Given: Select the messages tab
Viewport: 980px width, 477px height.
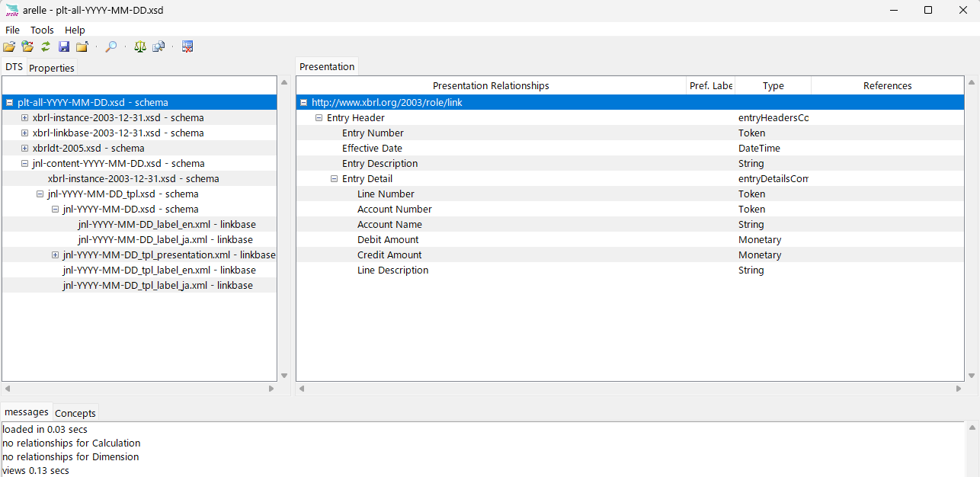Looking at the screenshot, I should [x=27, y=411].
